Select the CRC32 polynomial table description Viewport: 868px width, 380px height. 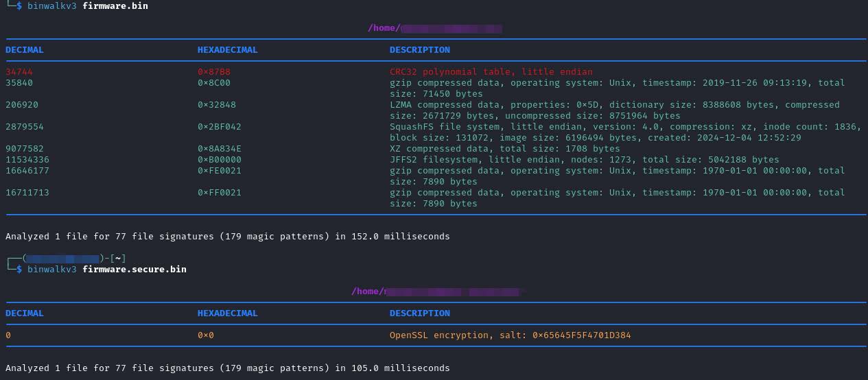click(491, 71)
